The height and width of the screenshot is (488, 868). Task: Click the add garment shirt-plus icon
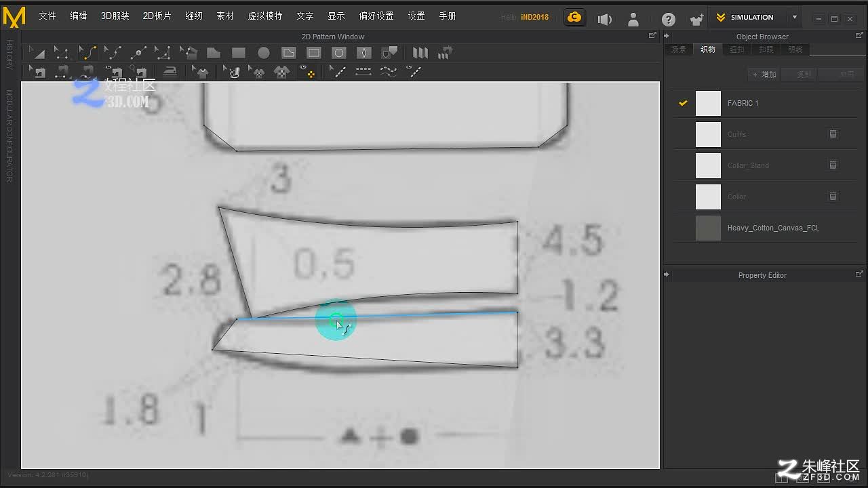[696, 19]
